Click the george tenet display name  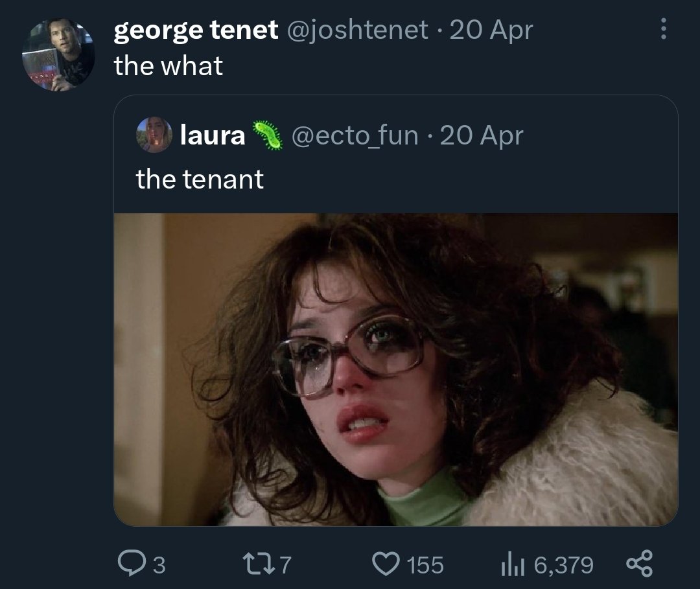pyautogui.click(x=196, y=30)
